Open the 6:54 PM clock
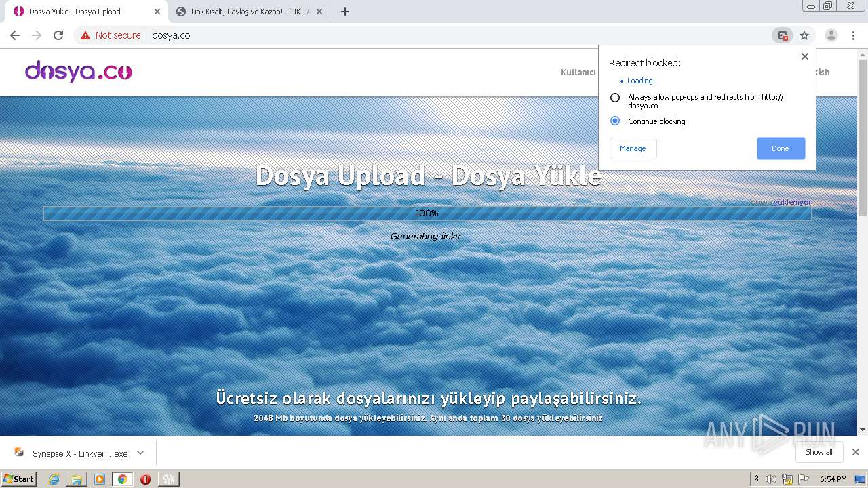Image resolution: width=868 pixels, height=488 pixels. 833,479
